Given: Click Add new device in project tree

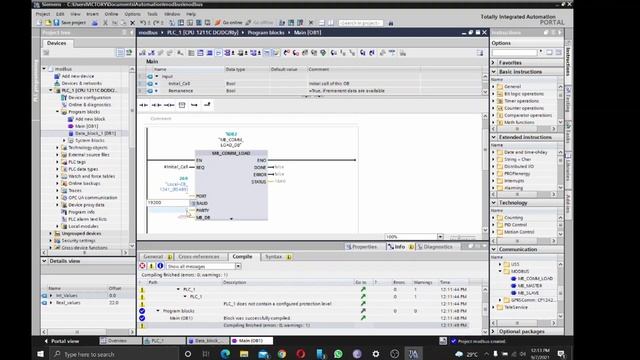Looking at the screenshot, I should click(78, 76).
